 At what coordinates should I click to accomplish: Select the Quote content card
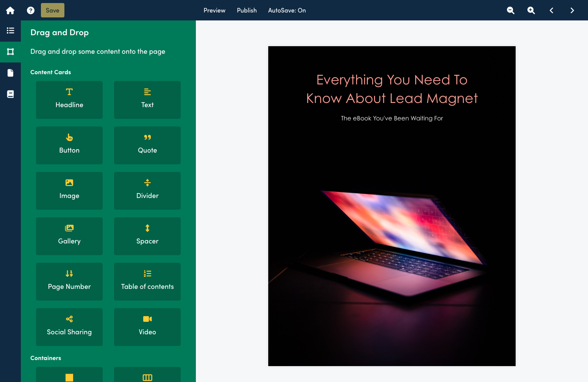(147, 145)
